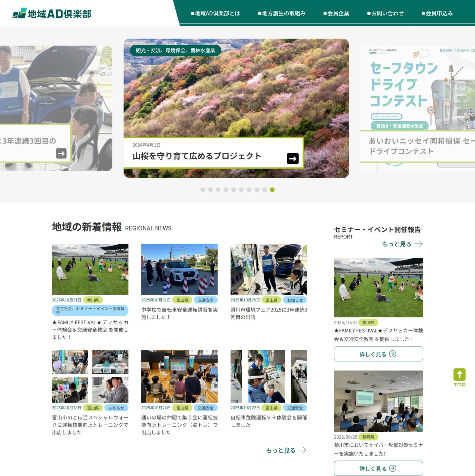Click the 交通安全 tag on the bicycle safety article

[x=206, y=300]
